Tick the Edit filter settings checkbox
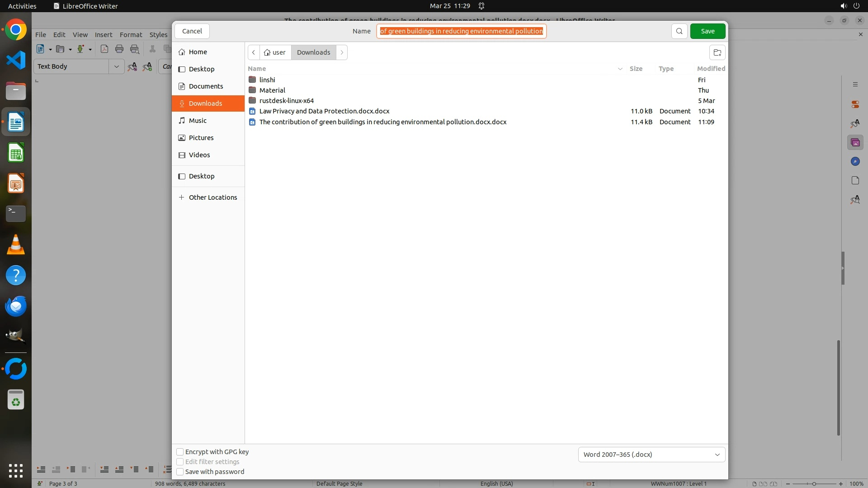The width and height of the screenshot is (868, 488). coord(180,462)
